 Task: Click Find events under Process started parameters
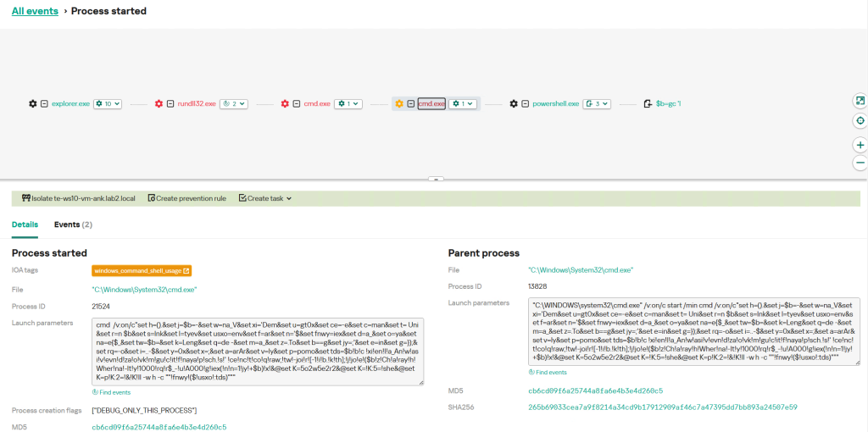tap(111, 392)
